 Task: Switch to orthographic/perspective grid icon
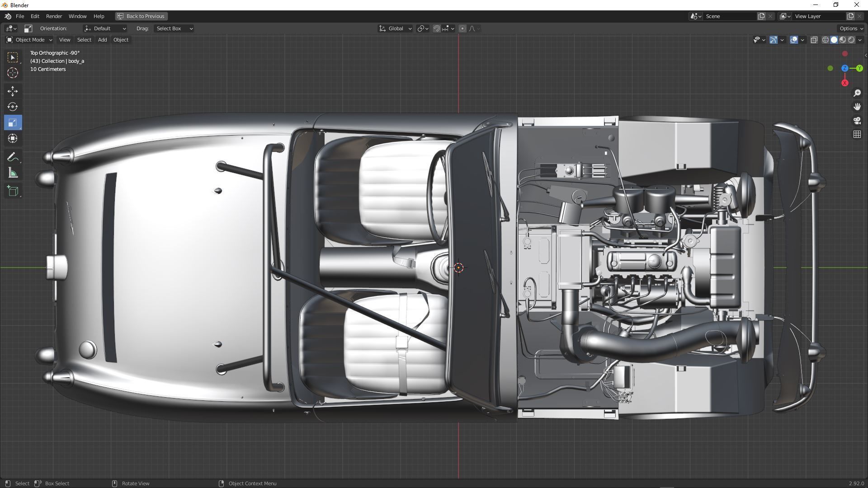[x=857, y=135]
